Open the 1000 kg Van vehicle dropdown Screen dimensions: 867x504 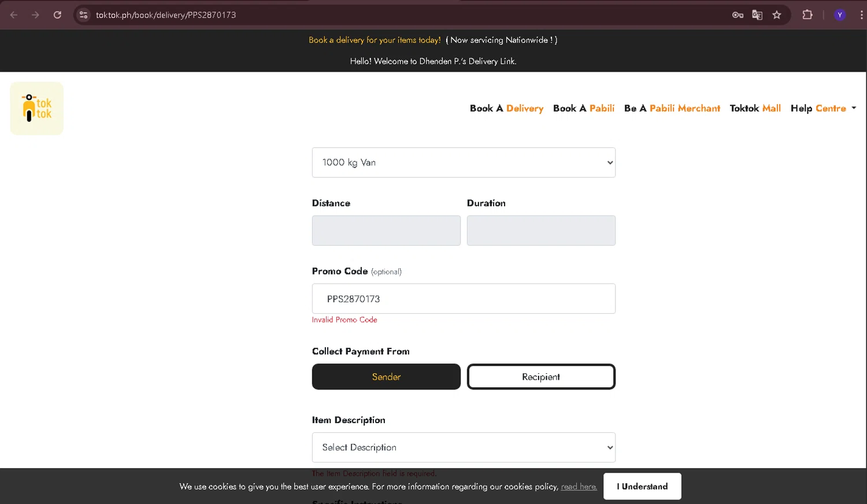coord(464,162)
